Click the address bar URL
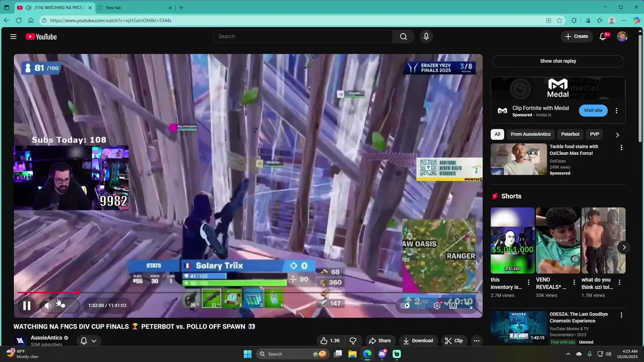 [x=111, y=21]
